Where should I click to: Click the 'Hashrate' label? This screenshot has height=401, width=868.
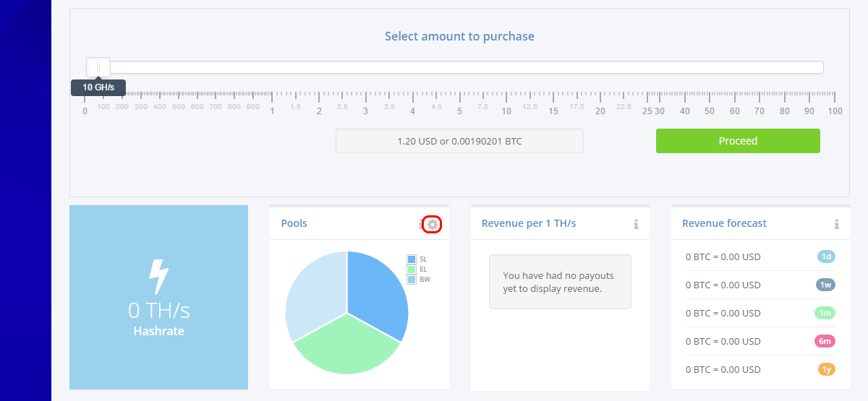[158, 331]
